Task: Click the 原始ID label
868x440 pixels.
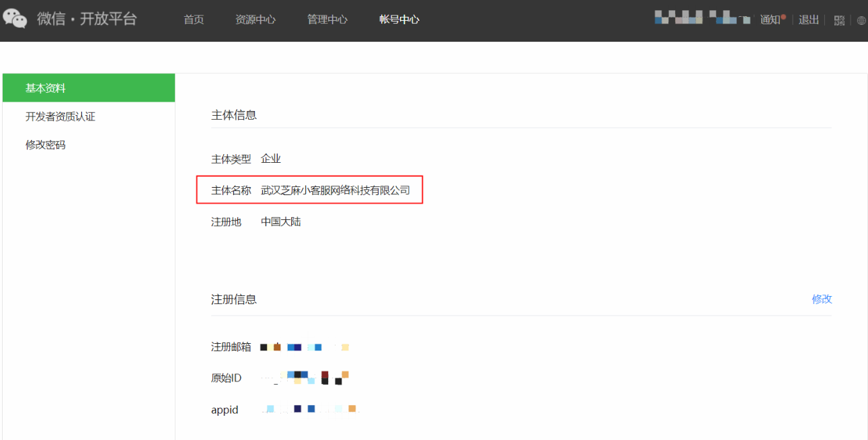Action: click(226, 378)
